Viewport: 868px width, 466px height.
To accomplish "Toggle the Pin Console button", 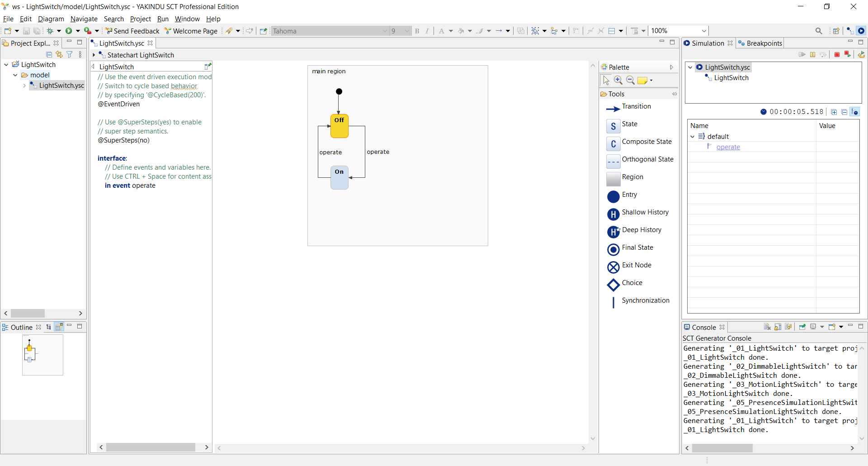I will coord(802,327).
